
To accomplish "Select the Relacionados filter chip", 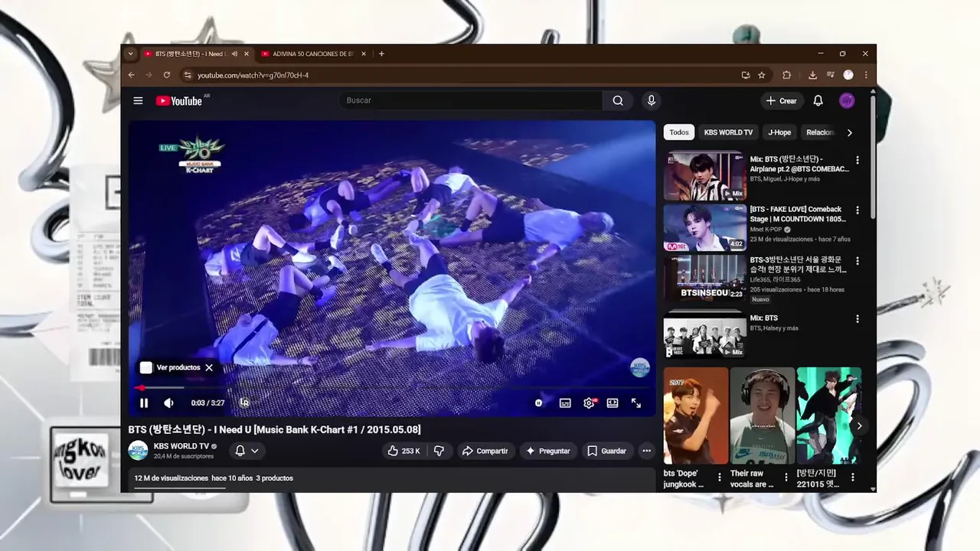I will point(819,132).
